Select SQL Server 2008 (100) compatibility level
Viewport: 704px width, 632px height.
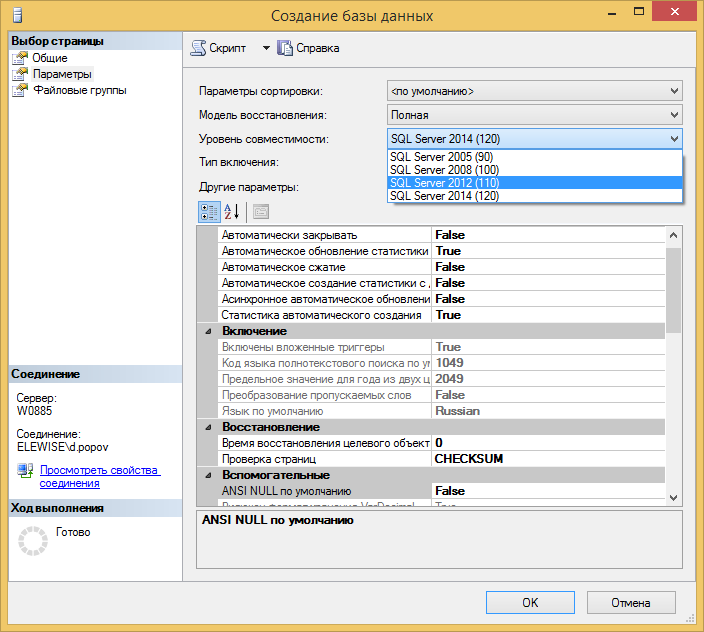[443, 170]
